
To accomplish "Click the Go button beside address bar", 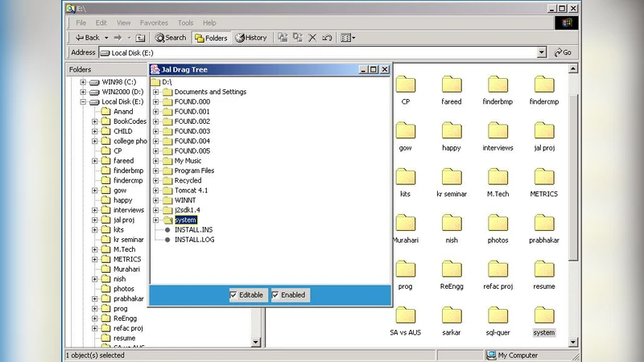I will pos(563,52).
